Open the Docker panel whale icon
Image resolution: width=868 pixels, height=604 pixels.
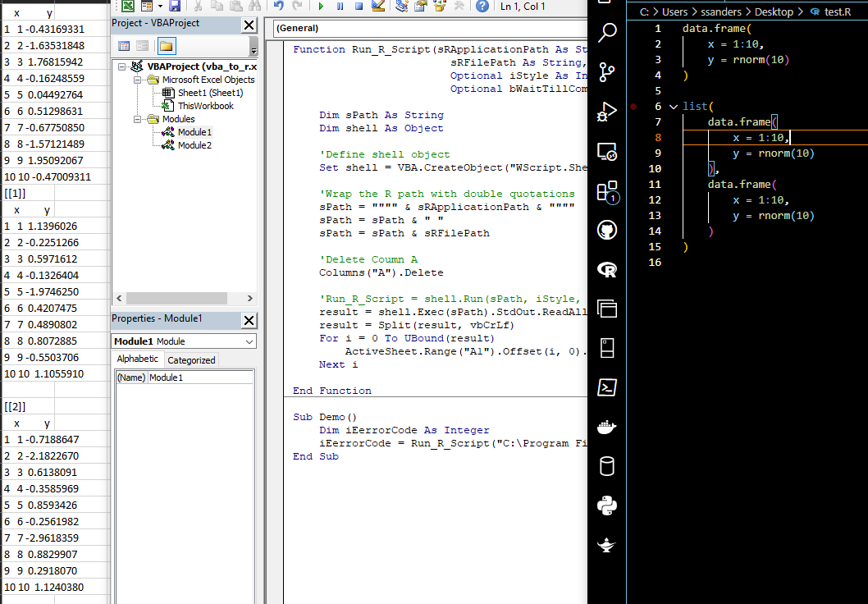(607, 427)
